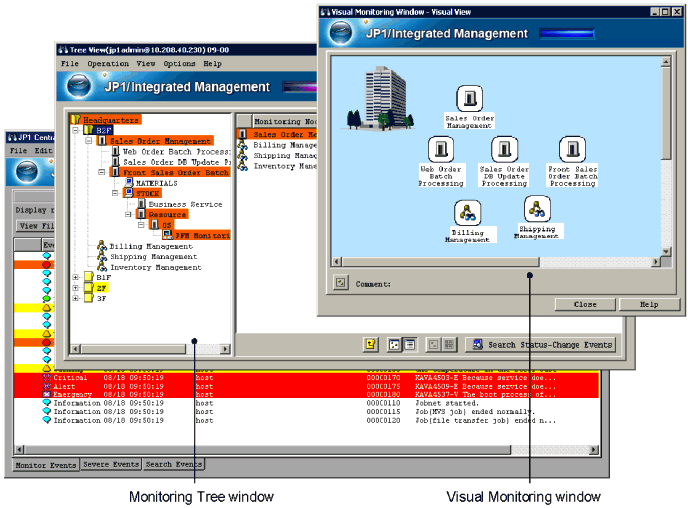Open Operation menu in Tree View window
This screenshot has height=508, width=688.
tap(108, 64)
